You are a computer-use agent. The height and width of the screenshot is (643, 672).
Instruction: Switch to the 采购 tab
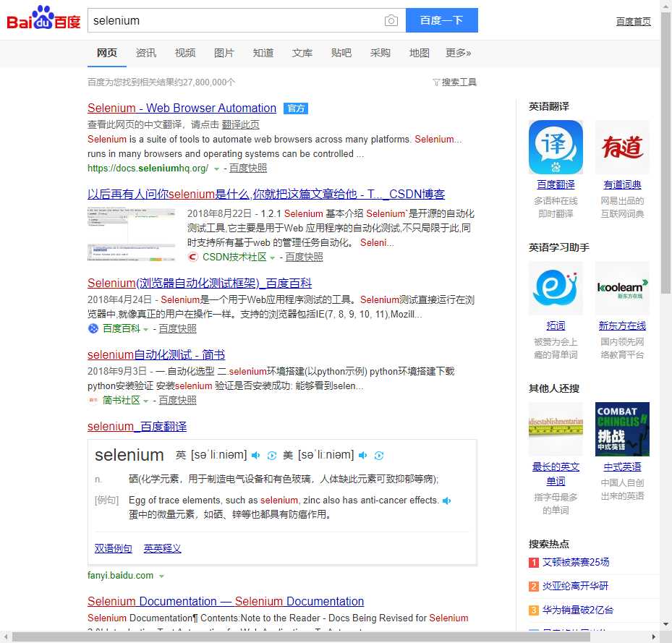coord(380,53)
